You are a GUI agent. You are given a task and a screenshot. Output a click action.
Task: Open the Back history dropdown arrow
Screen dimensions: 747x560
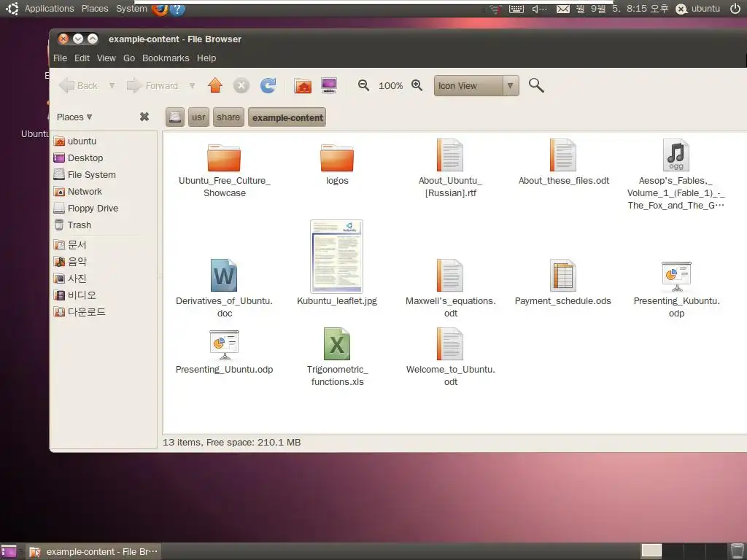click(112, 86)
